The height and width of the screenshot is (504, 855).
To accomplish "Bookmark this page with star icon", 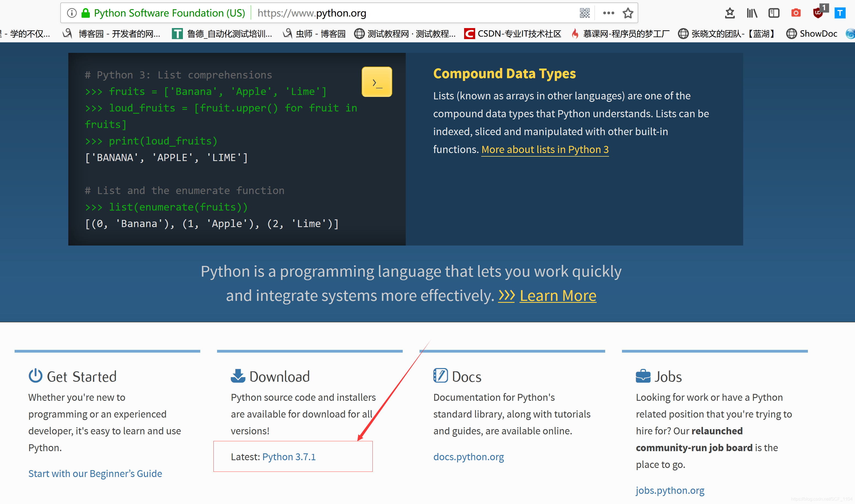I will click(628, 13).
